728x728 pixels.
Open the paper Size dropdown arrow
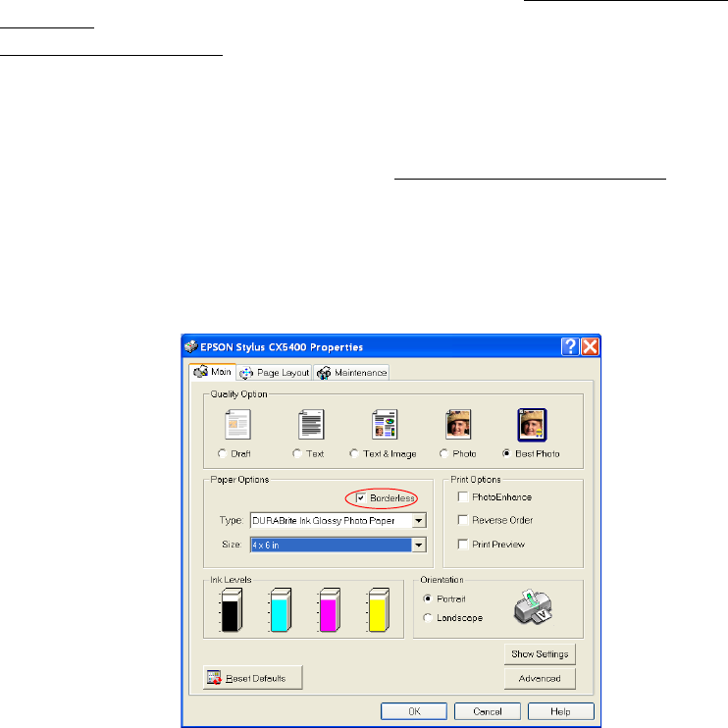click(x=418, y=545)
